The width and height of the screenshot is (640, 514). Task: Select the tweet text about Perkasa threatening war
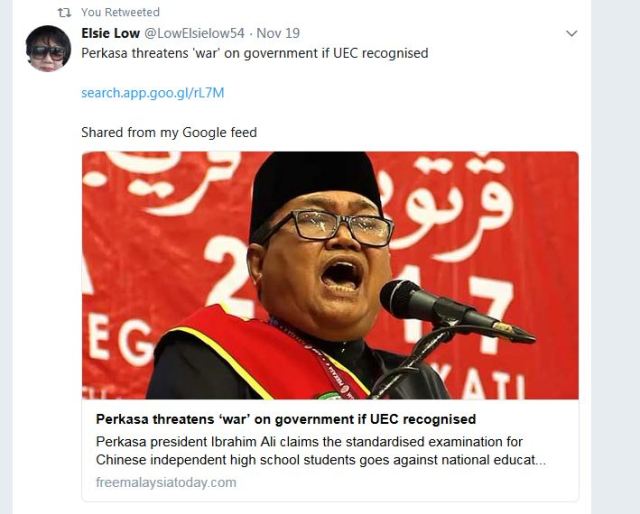(255, 53)
